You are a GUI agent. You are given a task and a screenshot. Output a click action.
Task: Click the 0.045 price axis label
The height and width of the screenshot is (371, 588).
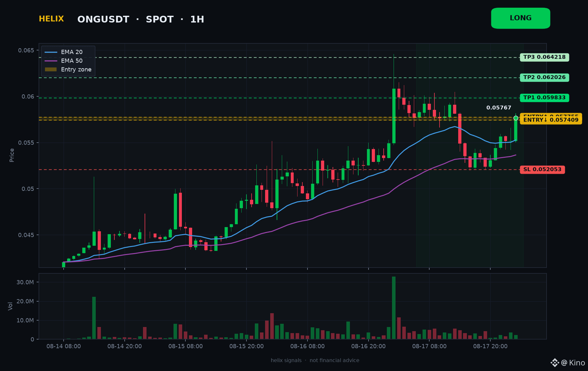26,235
